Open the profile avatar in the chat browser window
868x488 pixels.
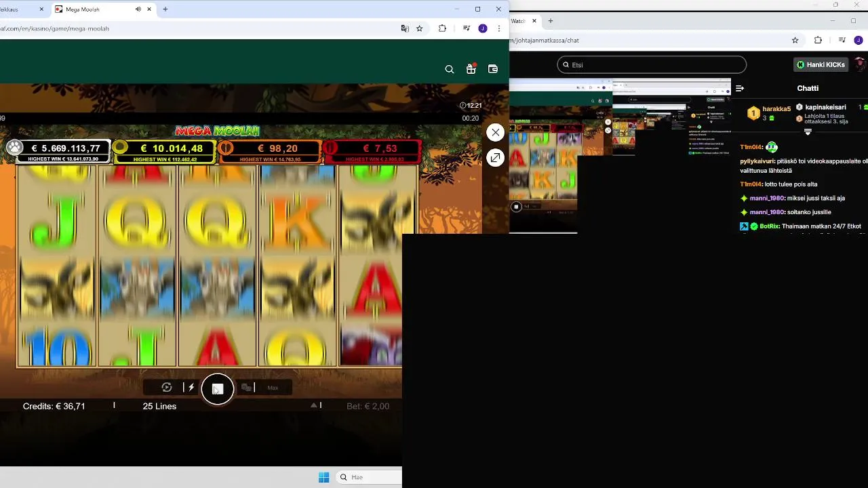click(859, 40)
